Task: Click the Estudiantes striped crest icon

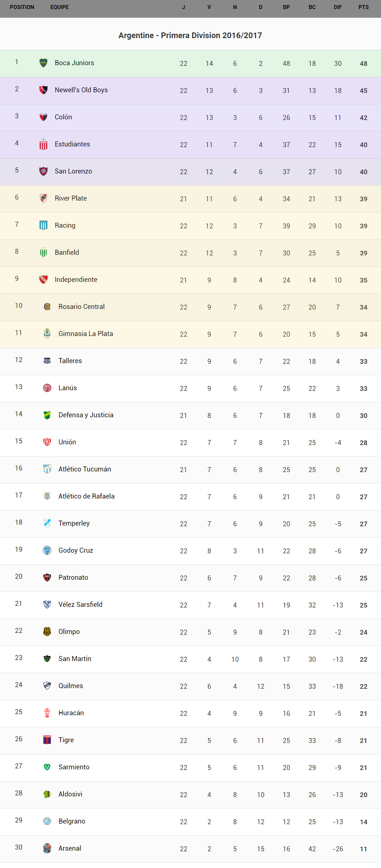Action: [43, 144]
